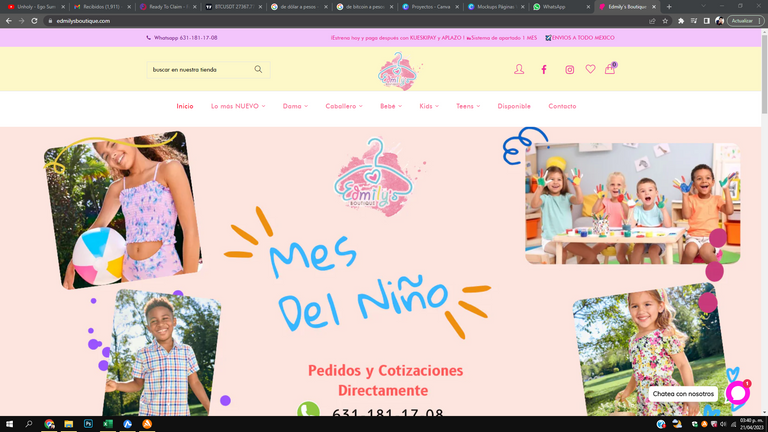Click the girl with beach ball photo
Screen dimensions: 768x432
[122, 210]
